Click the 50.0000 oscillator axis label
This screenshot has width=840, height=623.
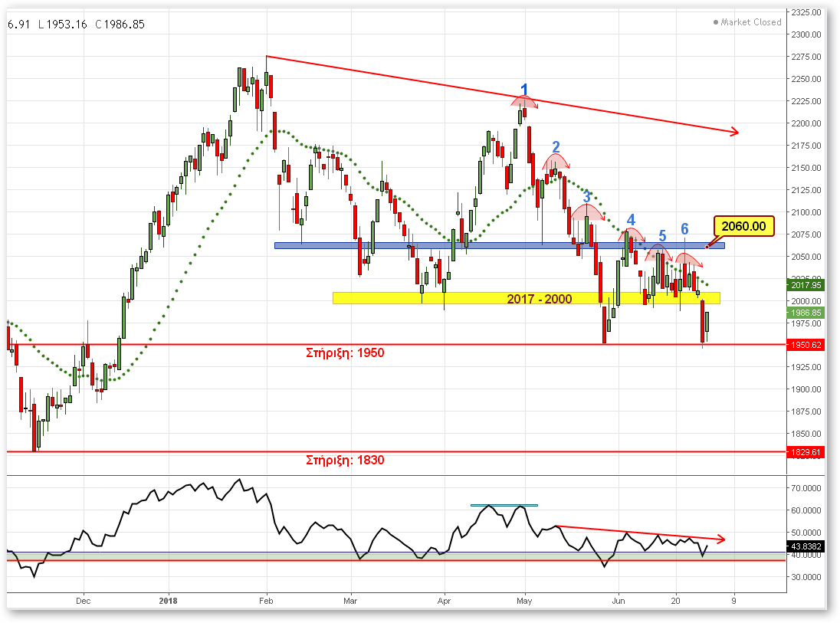pos(806,533)
